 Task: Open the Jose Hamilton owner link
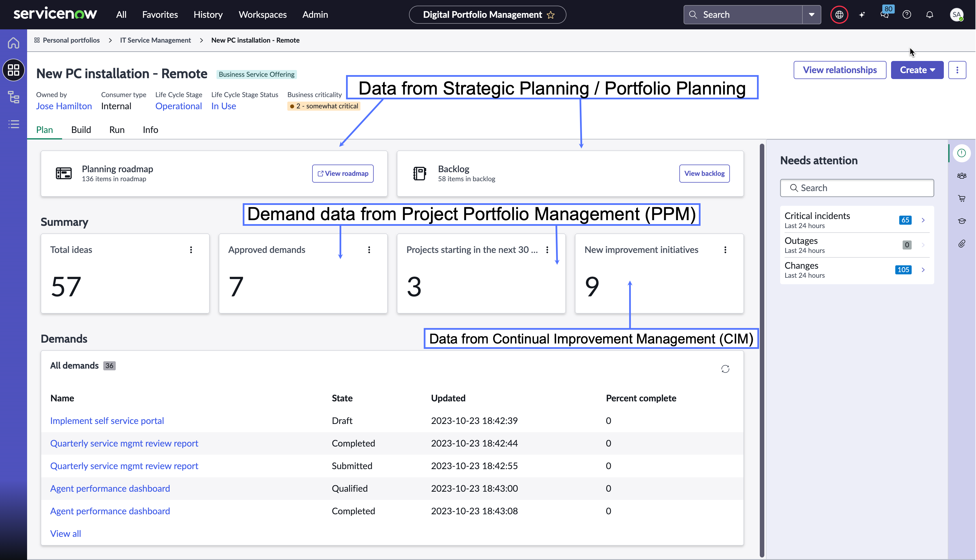pyautogui.click(x=64, y=106)
